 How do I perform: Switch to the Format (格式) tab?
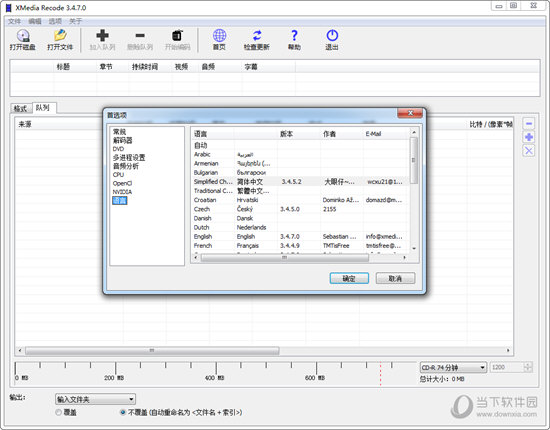20,108
